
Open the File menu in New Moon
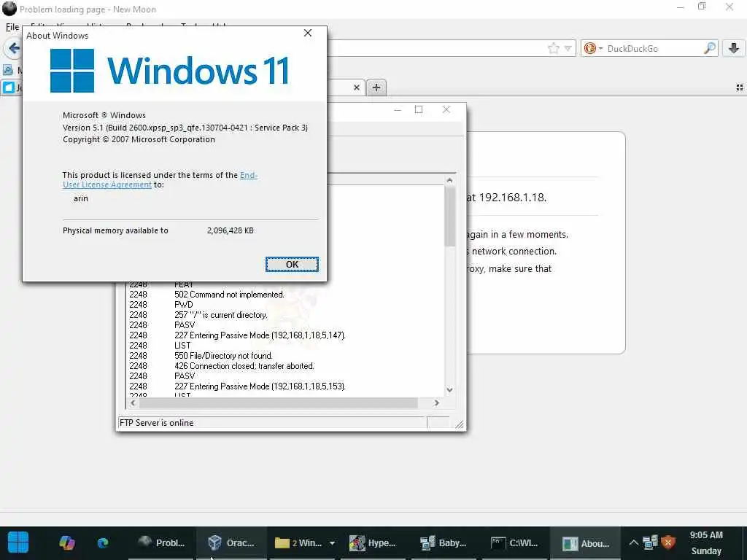(12, 27)
